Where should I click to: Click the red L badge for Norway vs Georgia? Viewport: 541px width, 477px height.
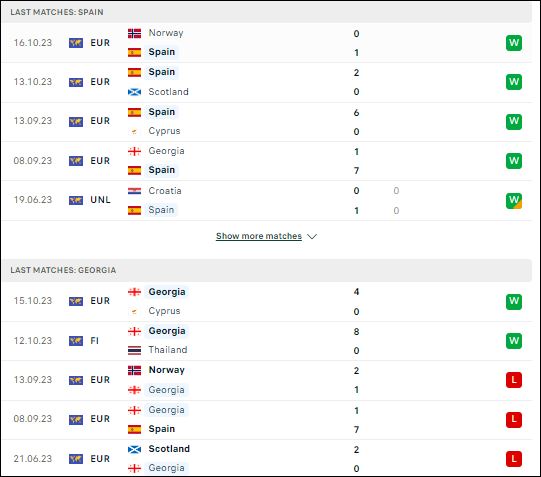tap(514, 380)
